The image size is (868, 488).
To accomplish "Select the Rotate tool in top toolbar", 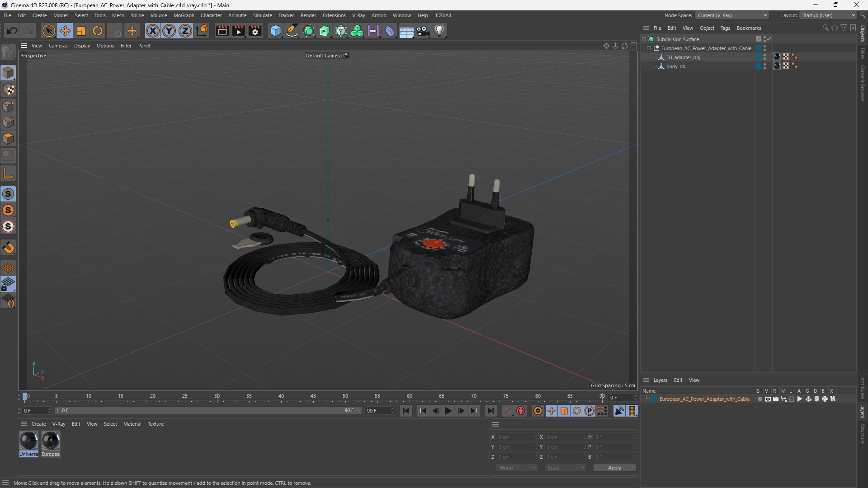I will click(x=98, y=31).
